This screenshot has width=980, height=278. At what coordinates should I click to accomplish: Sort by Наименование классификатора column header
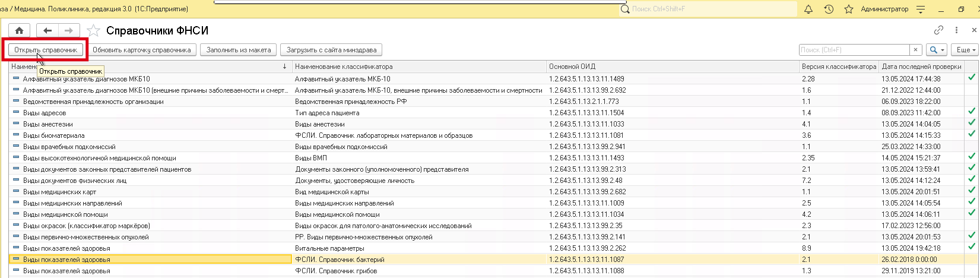click(419, 67)
